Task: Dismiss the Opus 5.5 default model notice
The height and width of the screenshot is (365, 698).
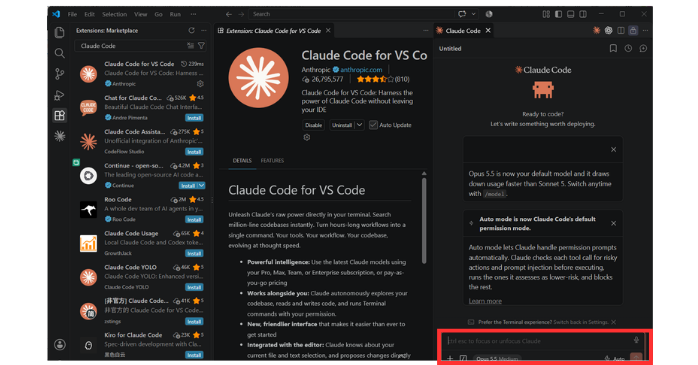Action: pos(613,150)
